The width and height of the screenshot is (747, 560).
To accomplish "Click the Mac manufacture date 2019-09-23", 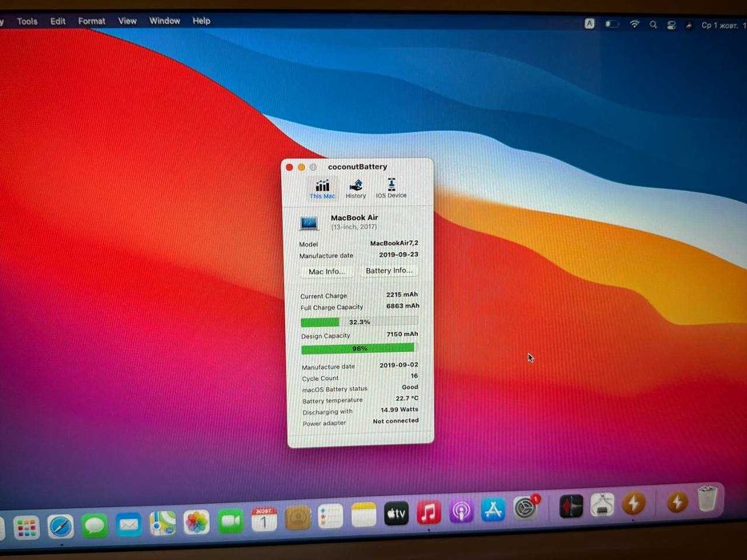I will (399, 254).
